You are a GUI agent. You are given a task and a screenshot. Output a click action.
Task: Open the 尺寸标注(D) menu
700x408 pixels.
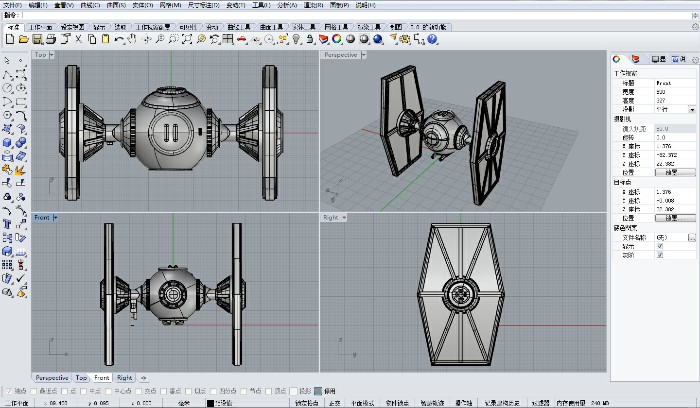[204, 5]
